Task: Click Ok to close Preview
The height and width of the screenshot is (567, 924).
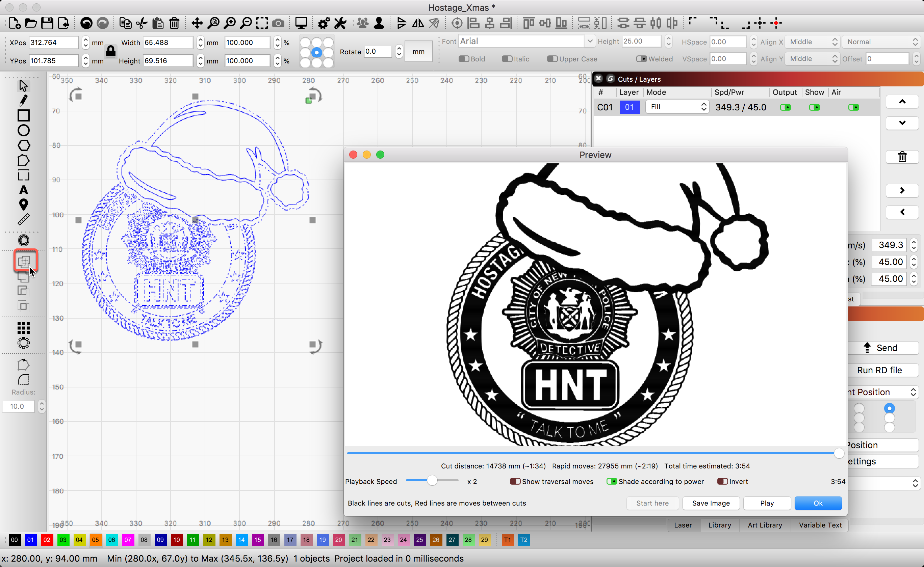Action: click(818, 503)
